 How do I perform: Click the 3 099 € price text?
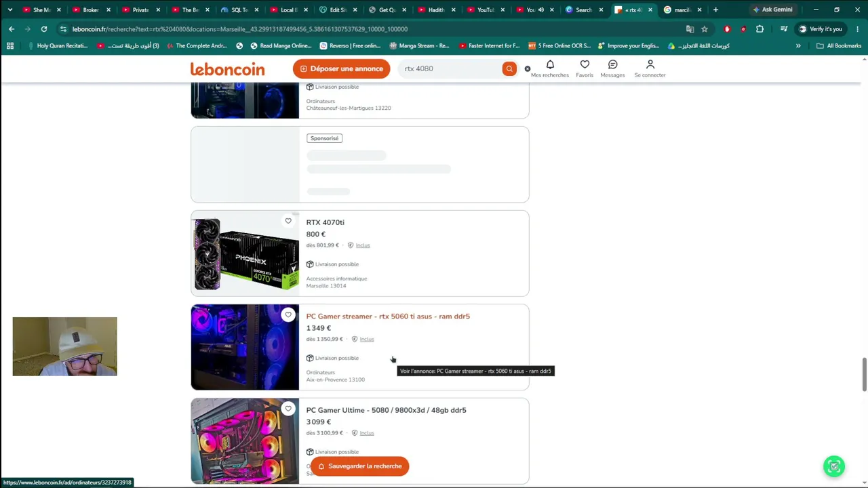point(319,422)
